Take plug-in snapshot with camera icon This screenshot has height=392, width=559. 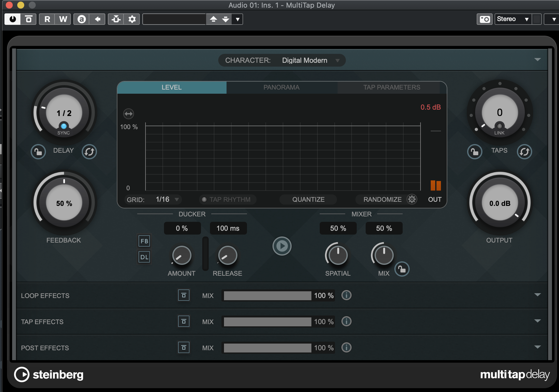tap(485, 19)
